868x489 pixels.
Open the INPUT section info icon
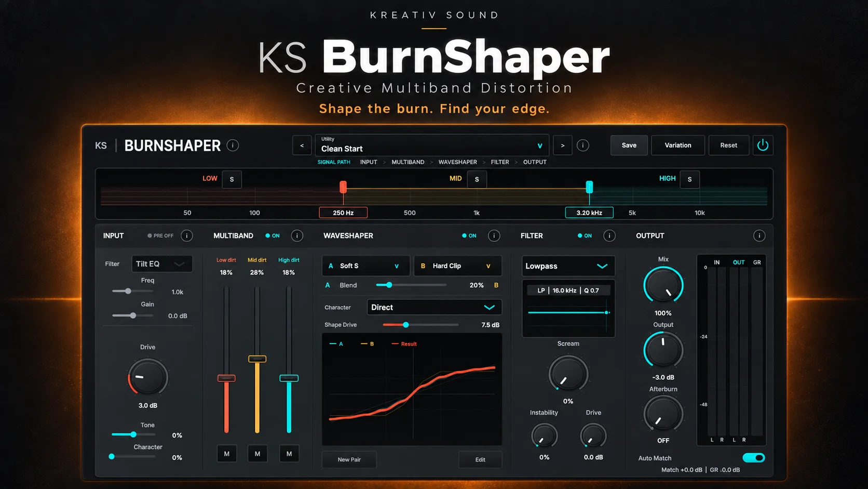click(187, 235)
